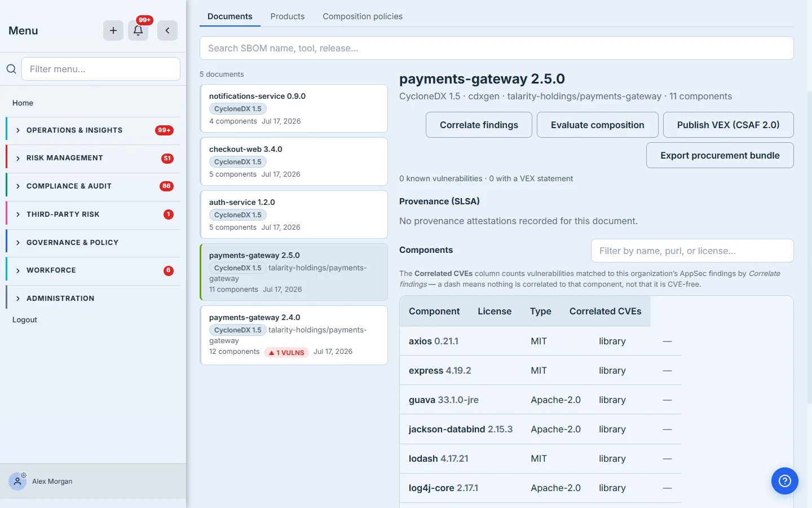The image size is (812, 508).
Task: Click the Provenance (SLSA) heading
Action: coord(439,202)
